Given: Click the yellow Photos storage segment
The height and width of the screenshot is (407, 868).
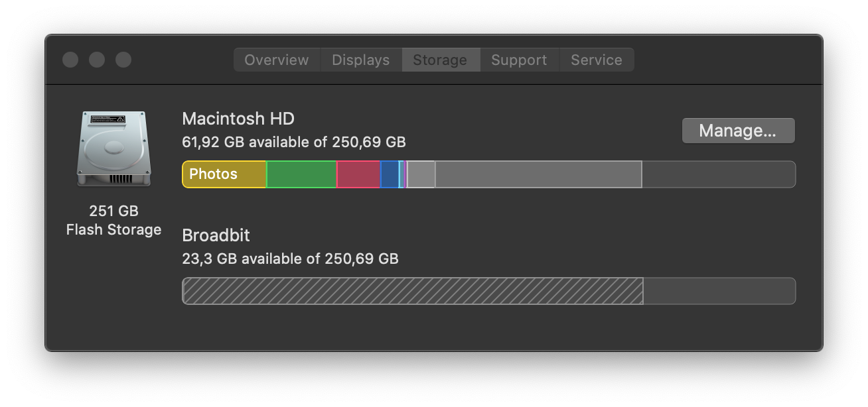Looking at the screenshot, I should [x=224, y=174].
